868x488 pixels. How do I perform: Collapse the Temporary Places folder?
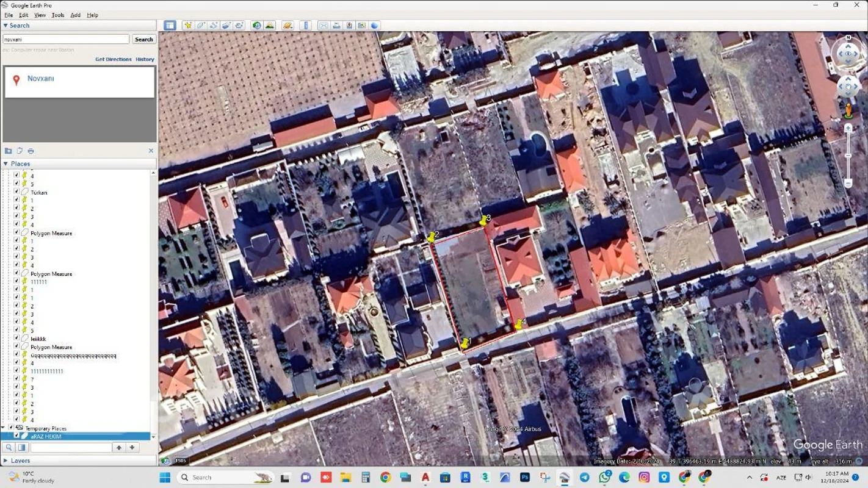pyautogui.click(x=3, y=428)
